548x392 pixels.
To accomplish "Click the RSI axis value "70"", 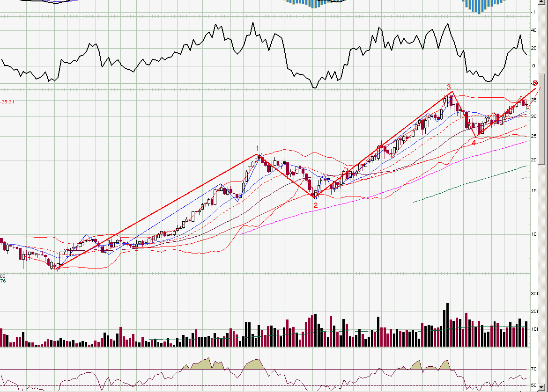I will tap(533, 369).
